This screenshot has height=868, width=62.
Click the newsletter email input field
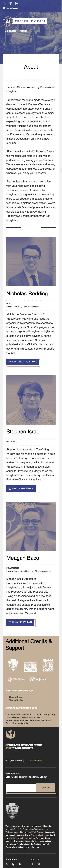point(21,788)
